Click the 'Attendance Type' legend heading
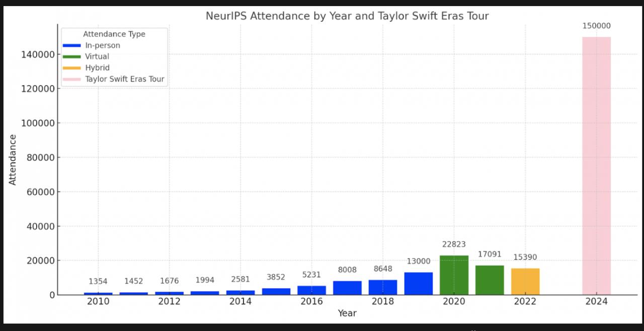Image resolution: width=644 pixels, height=331 pixels. pos(114,34)
